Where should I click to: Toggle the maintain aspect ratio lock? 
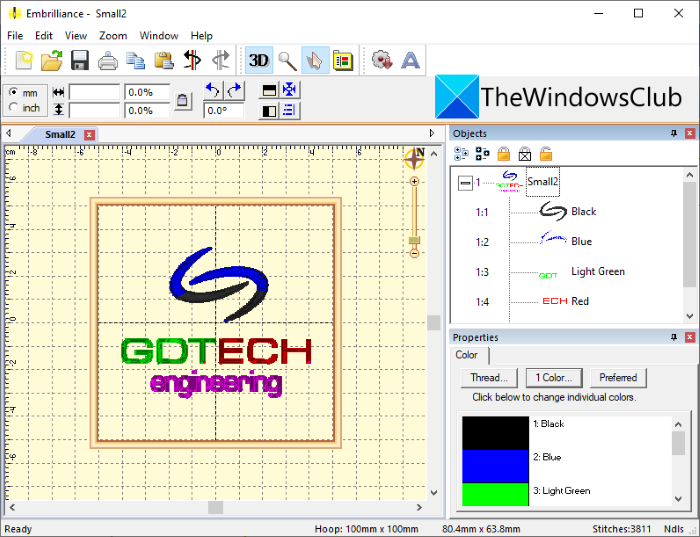coord(182,101)
